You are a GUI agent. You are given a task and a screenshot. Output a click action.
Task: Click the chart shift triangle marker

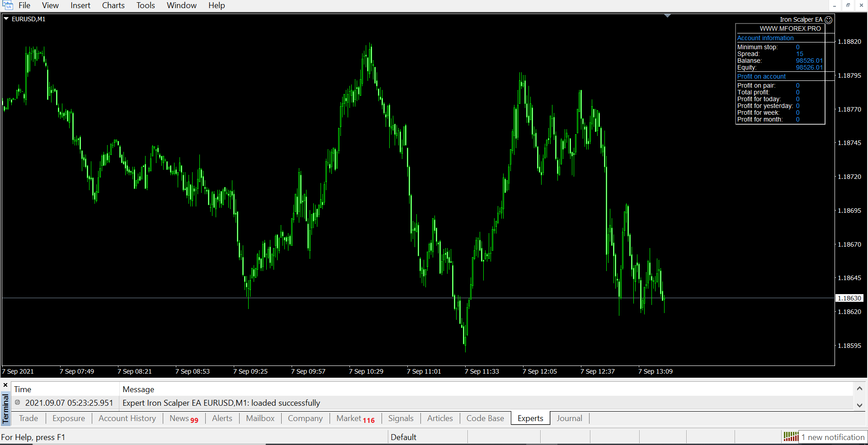click(667, 16)
